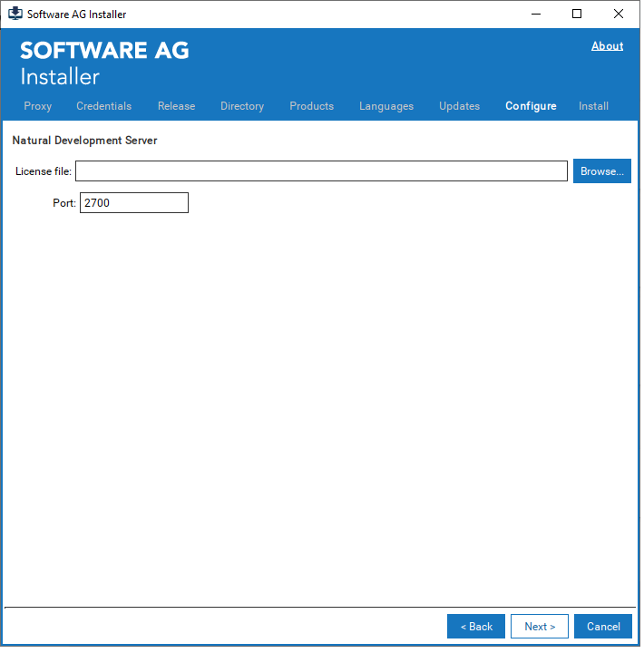Click the Software AG Installer title bar icon
The height and width of the screenshot is (653, 644).
15,14
